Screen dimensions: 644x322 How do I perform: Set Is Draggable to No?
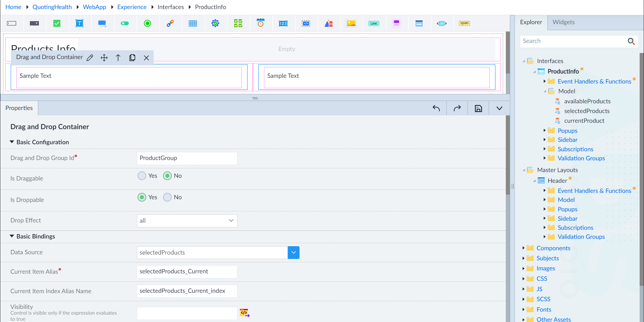pos(167,176)
